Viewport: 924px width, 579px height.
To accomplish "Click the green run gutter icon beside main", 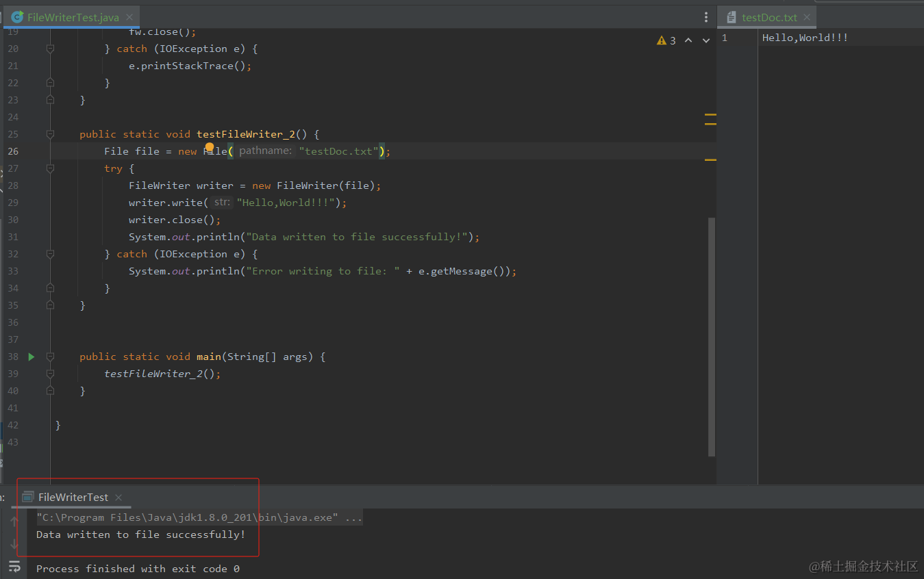I will [31, 357].
